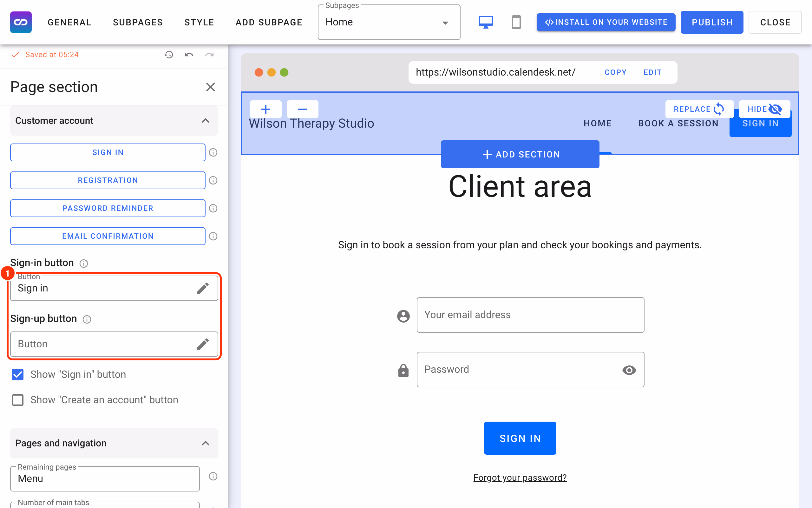Toggle password visibility eye icon
Viewport: 812px width, 508px height.
coord(629,370)
